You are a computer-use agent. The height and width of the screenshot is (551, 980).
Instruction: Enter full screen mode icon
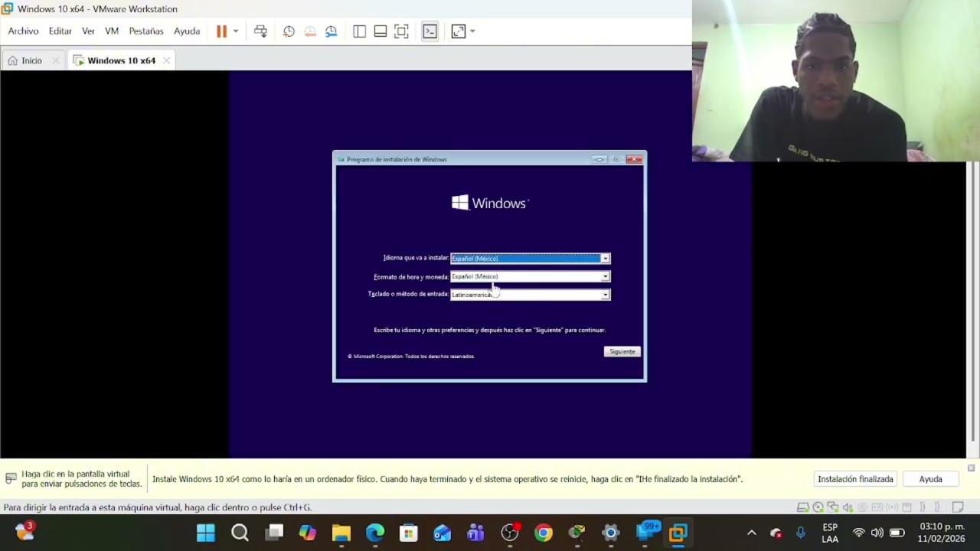coord(401,31)
